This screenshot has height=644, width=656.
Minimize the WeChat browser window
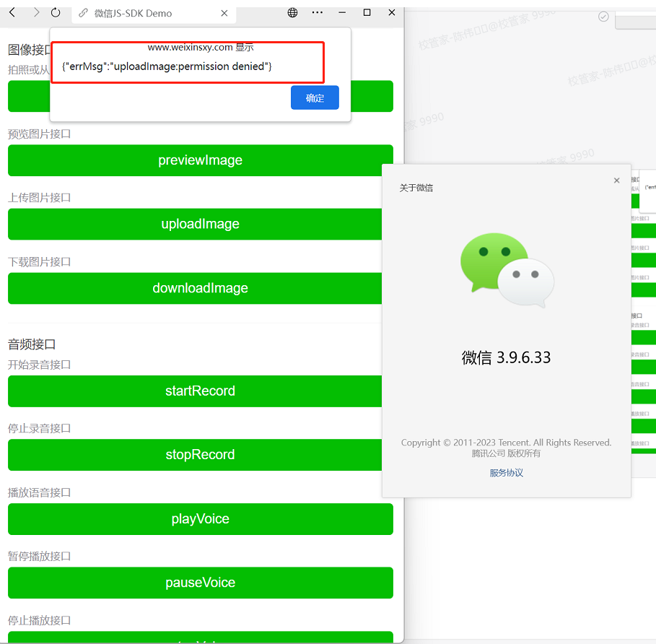point(342,12)
